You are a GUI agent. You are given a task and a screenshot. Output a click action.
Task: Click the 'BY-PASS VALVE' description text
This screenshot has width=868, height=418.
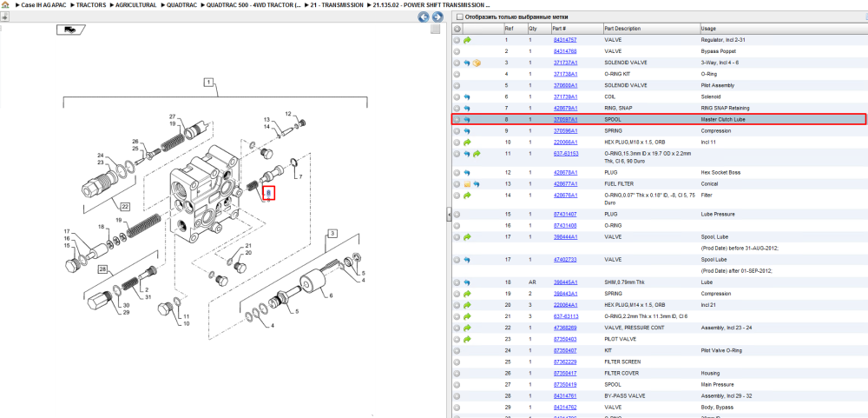pos(622,395)
